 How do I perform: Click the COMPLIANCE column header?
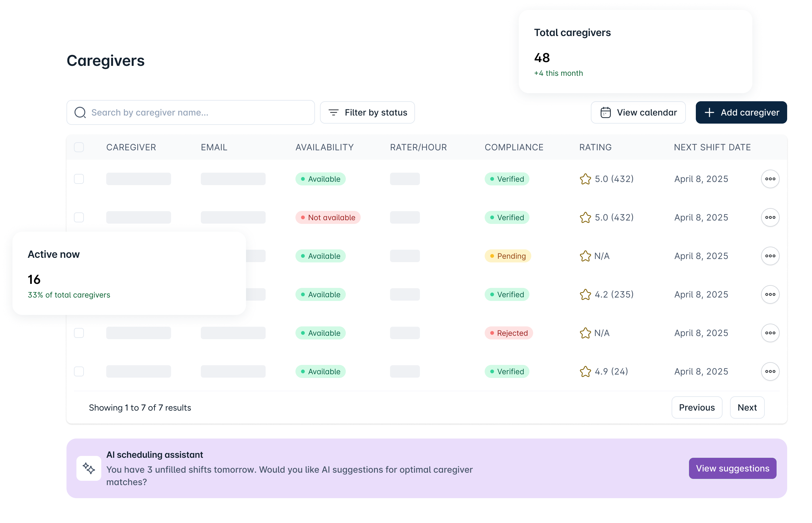(513, 147)
